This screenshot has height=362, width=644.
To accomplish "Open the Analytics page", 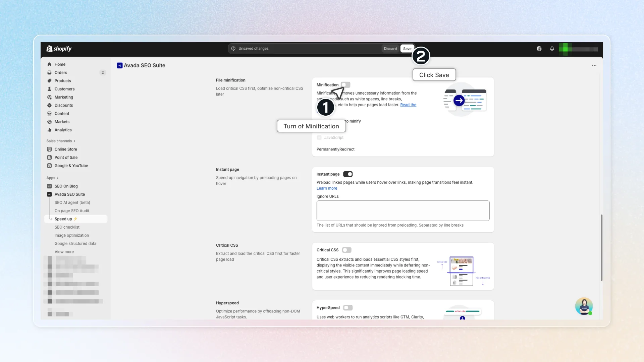I will click(63, 130).
